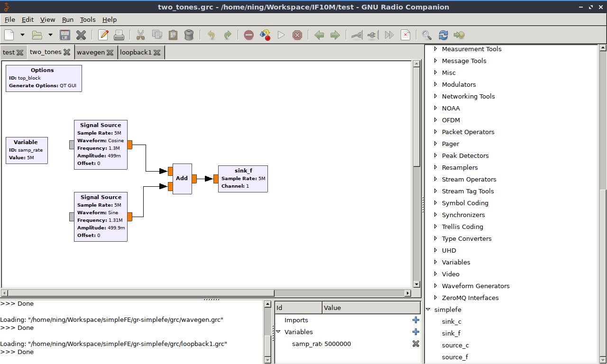Viewport: 607px width, 364px height.
Task: Create a new flow graph
Action: pyautogui.click(x=9, y=35)
